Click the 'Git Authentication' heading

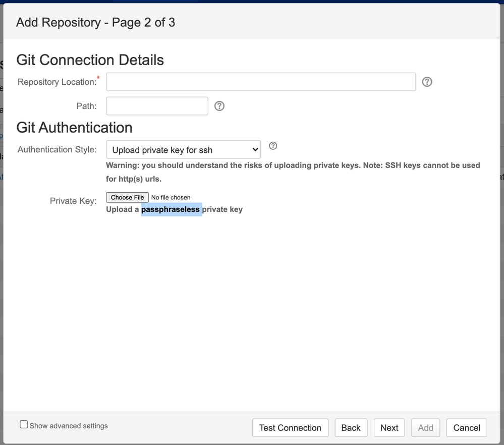point(74,128)
